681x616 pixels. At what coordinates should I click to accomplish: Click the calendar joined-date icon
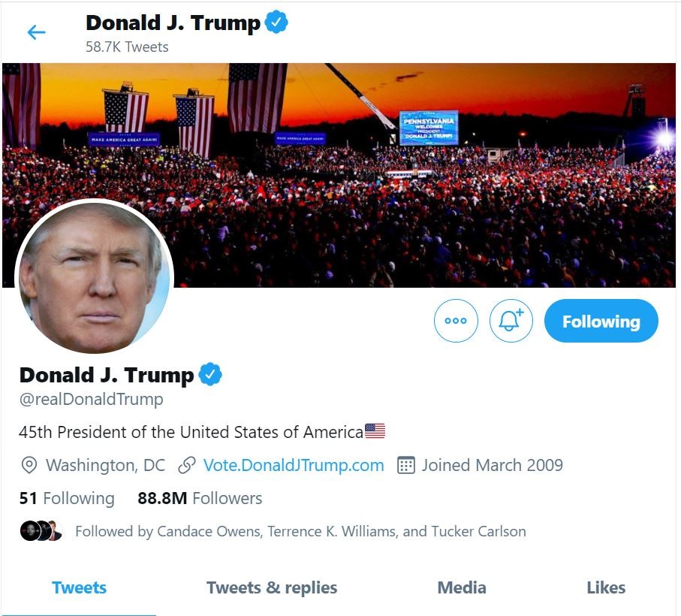click(x=405, y=465)
